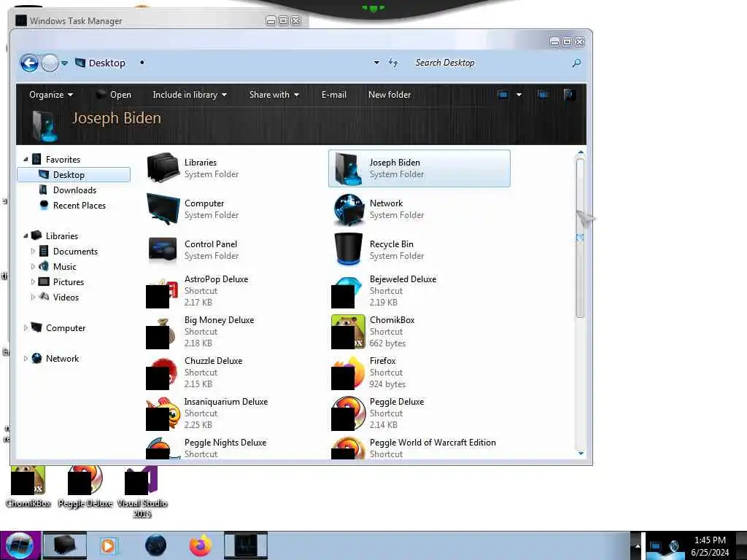The height and width of the screenshot is (560, 747).
Task: Click Open in the toolbar
Action: tap(115, 94)
